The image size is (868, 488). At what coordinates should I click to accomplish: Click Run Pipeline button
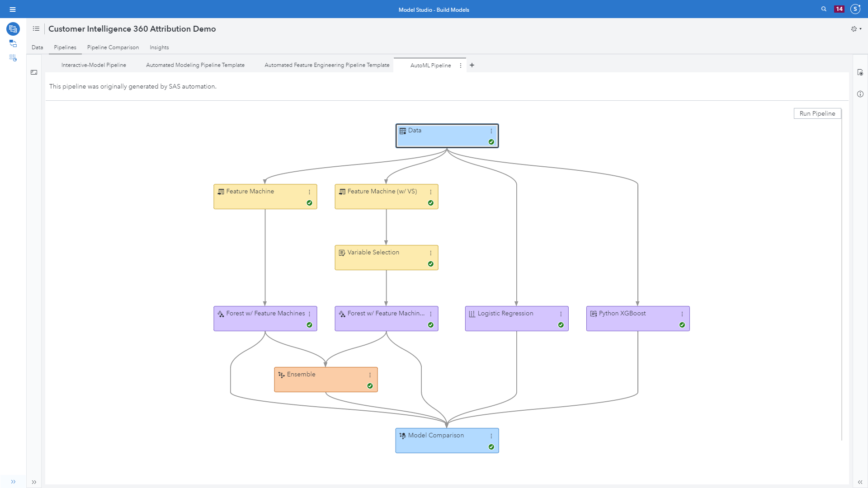(x=817, y=113)
